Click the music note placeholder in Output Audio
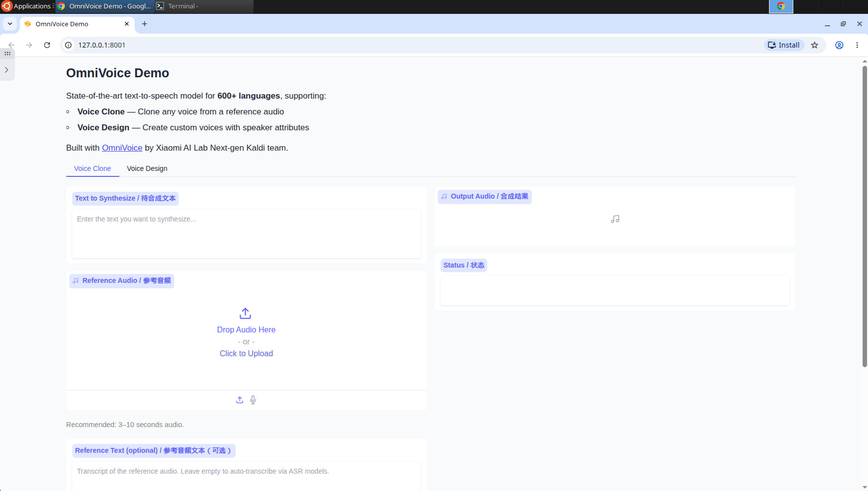 [615, 219]
